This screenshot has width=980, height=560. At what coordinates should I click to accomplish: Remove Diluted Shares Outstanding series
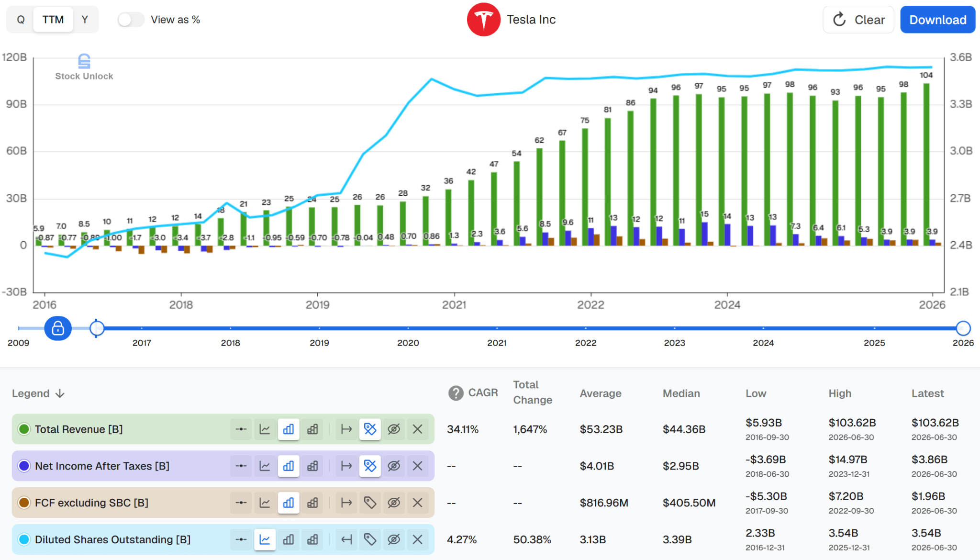coord(417,539)
